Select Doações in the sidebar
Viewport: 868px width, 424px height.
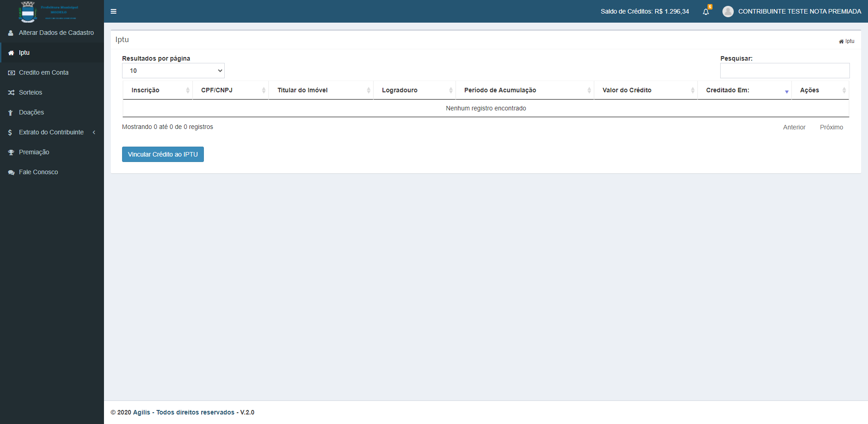click(x=31, y=112)
